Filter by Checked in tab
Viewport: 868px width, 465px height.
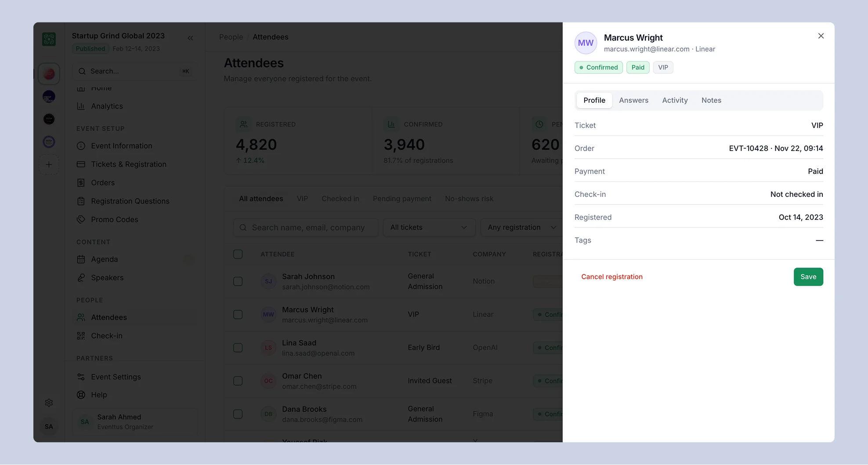pyautogui.click(x=340, y=199)
